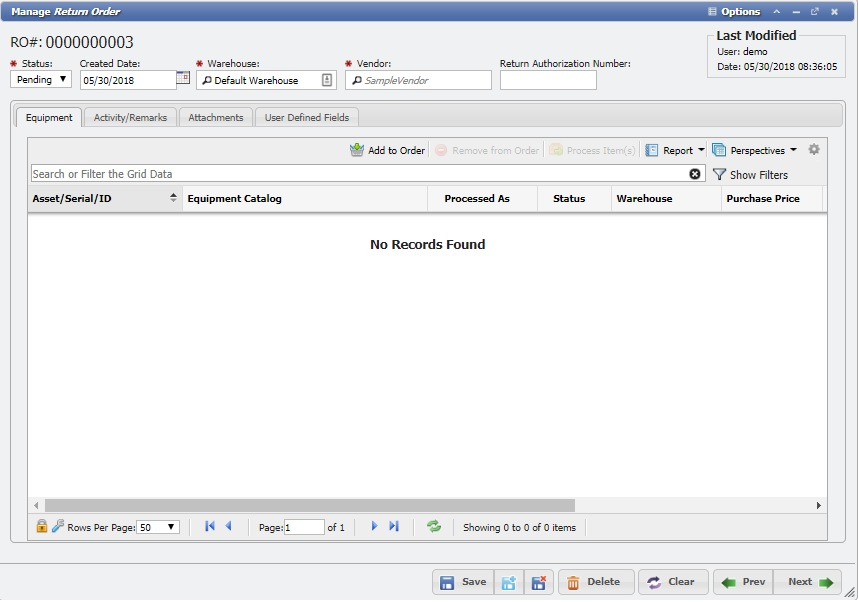858x602 pixels.
Task: Click the grid settings gear icon
Action: click(x=814, y=150)
